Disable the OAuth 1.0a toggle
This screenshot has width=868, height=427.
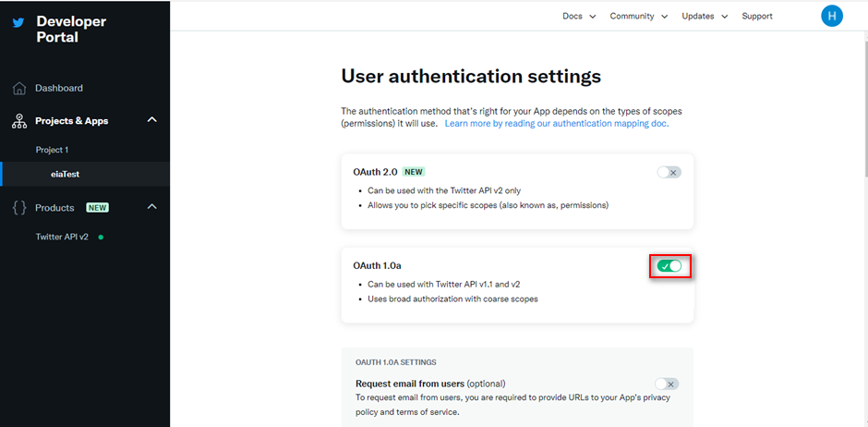669,266
